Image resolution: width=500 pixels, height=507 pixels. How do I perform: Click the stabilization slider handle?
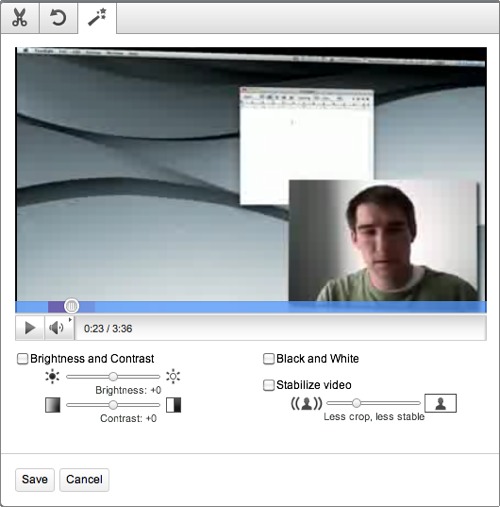point(356,403)
